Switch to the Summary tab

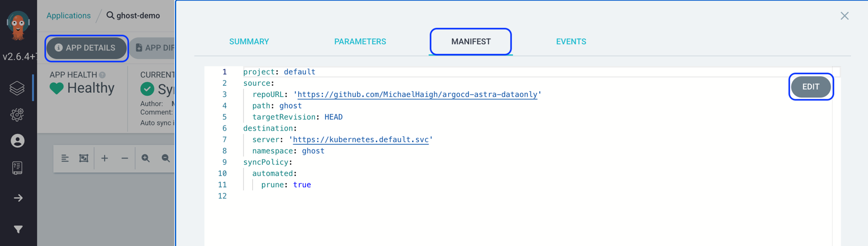pos(249,42)
